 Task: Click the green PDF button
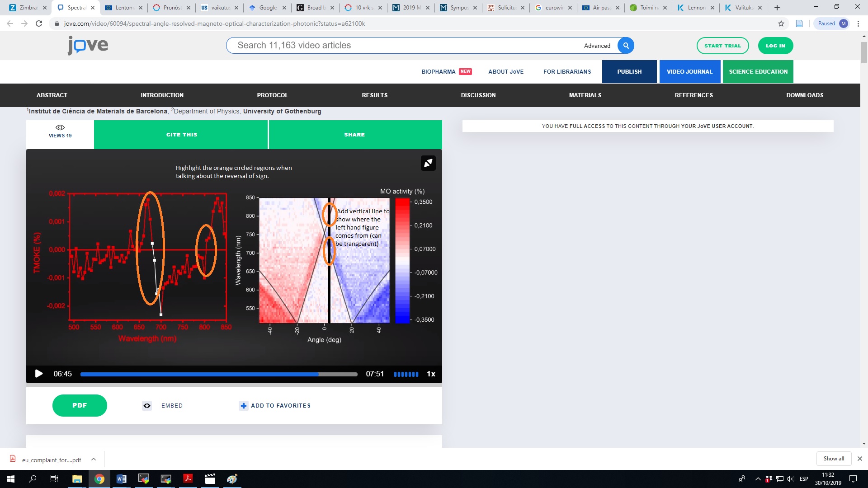(x=80, y=405)
